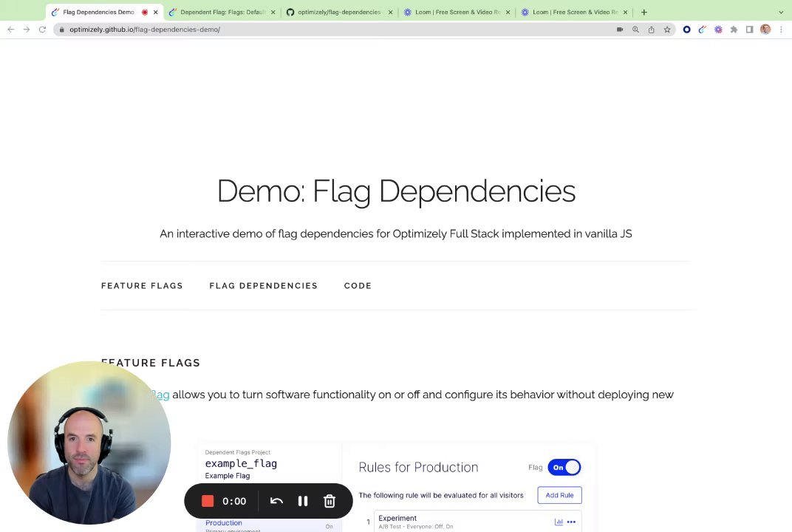Open the FLAG DEPENDENCIES navigation link

[x=264, y=285]
